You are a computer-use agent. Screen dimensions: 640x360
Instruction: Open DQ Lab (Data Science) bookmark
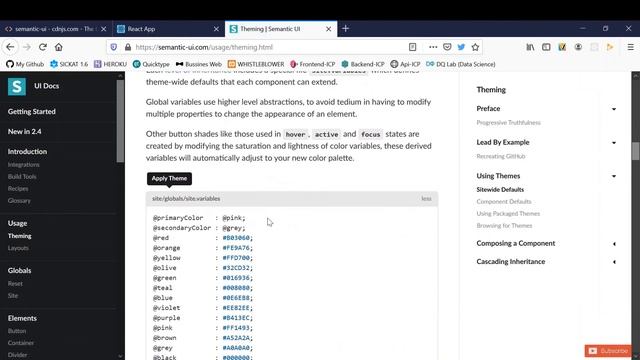[x=460, y=64]
